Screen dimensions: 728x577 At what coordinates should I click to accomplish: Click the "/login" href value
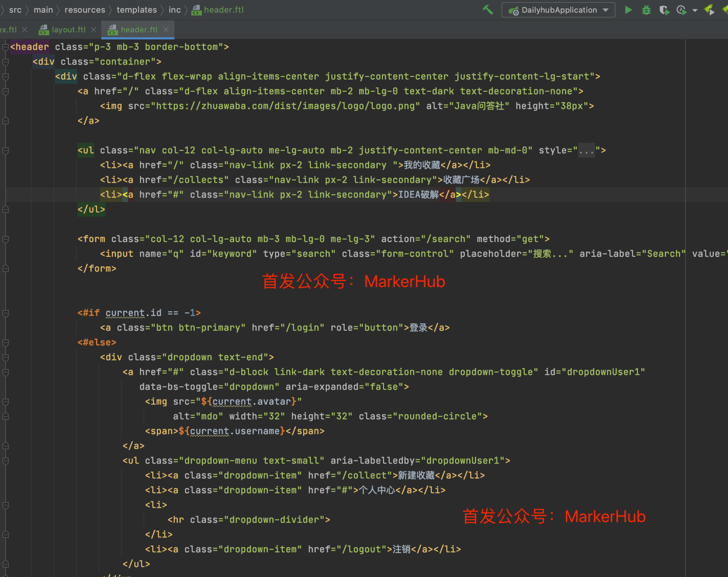point(302,328)
